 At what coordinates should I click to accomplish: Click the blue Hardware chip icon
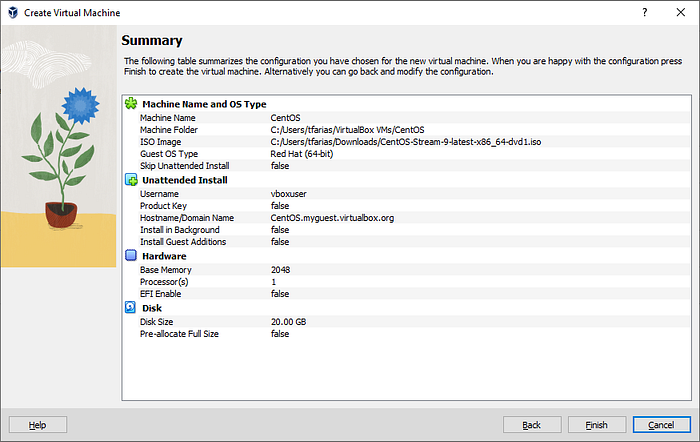tap(131, 255)
